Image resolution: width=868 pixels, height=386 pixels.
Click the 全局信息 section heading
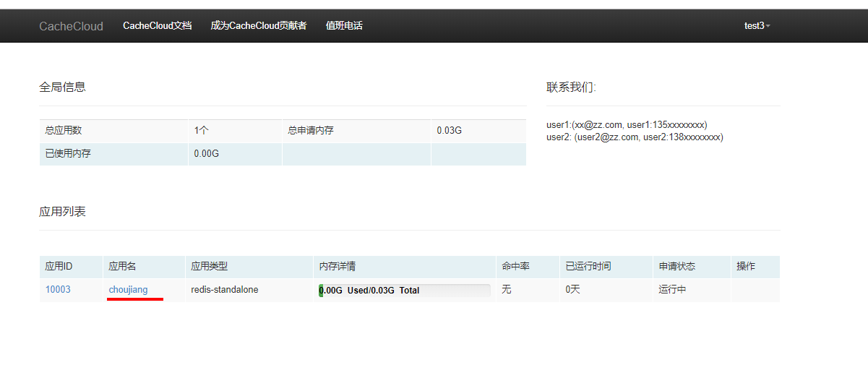tap(62, 87)
